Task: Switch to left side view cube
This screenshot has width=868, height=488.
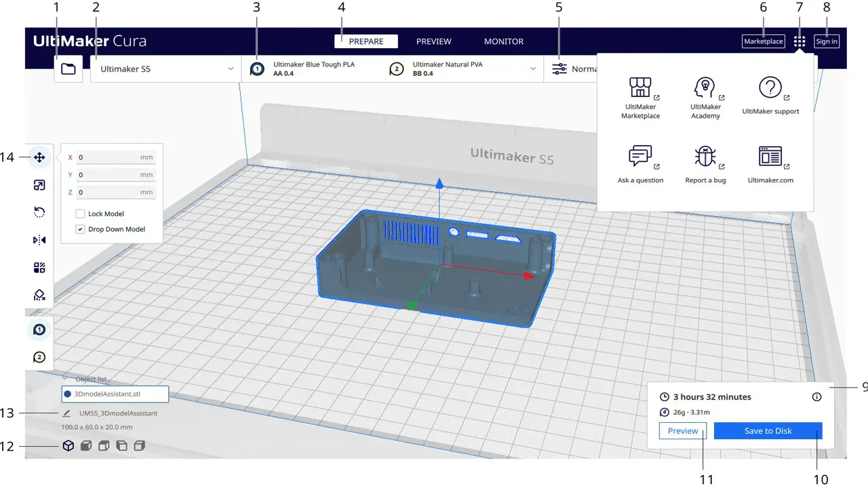Action: (121, 446)
